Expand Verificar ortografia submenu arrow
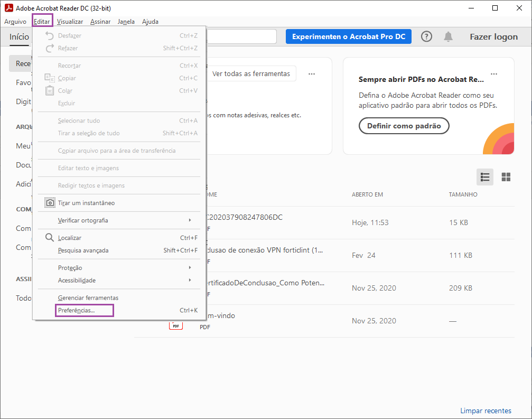The width and height of the screenshot is (532, 419). click(x=190, y=220)
